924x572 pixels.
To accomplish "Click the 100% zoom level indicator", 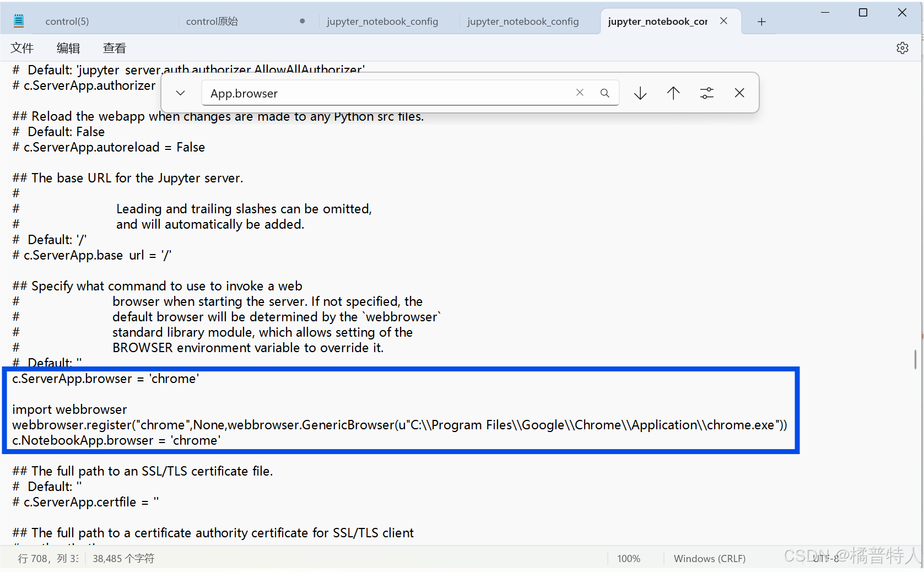I will point(629,558).
